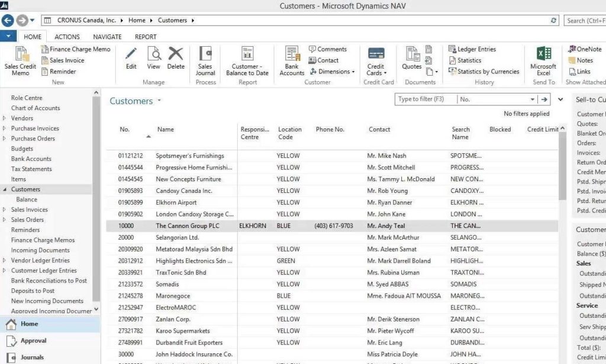Open Role Centre in navigation pane
This screenshot has width=606, height=364.
click(27, 98)
